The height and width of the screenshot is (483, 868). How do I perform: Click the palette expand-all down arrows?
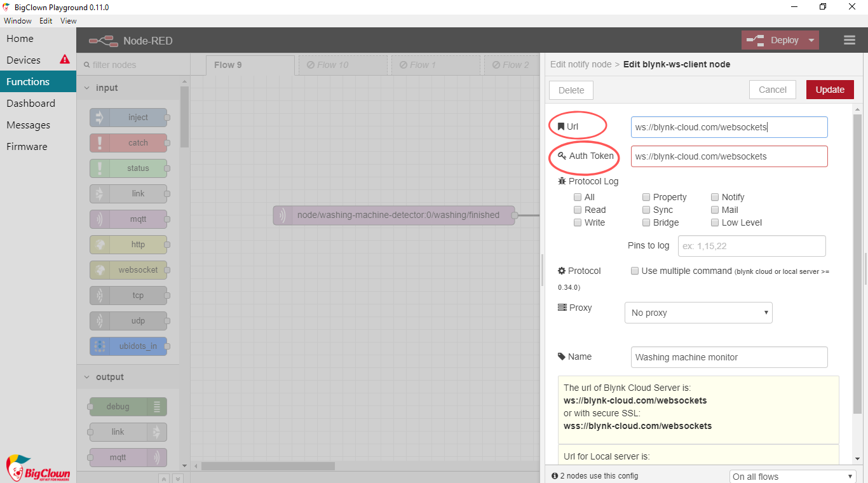[x=178, y=479]
